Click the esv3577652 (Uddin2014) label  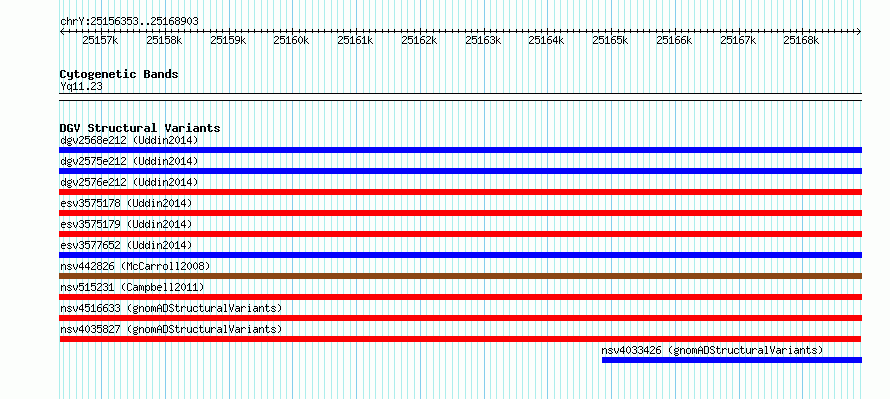[x=126, y=245]
